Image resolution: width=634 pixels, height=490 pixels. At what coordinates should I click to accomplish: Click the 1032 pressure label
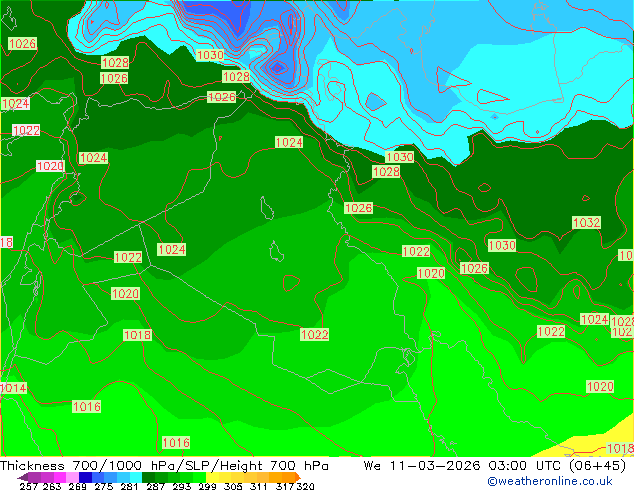click(x=586, y=222)
